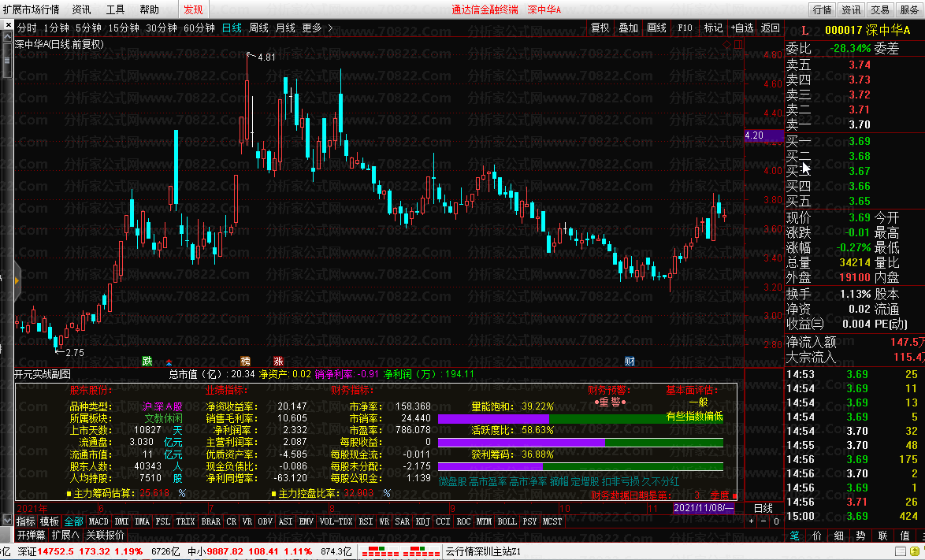Click the 标记 mark button
The image size is (925, 560).
click(x=713, y=28)
